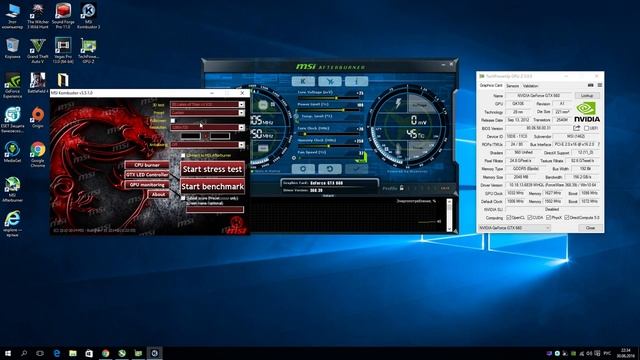Click Start benchmark in Kombustor
Viewport: 640px width, 360px height.
click(212, 187)
